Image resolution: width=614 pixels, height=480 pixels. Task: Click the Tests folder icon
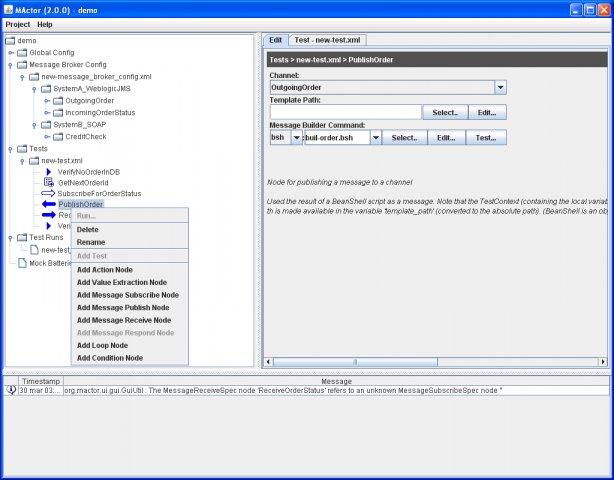coord(22,149)
